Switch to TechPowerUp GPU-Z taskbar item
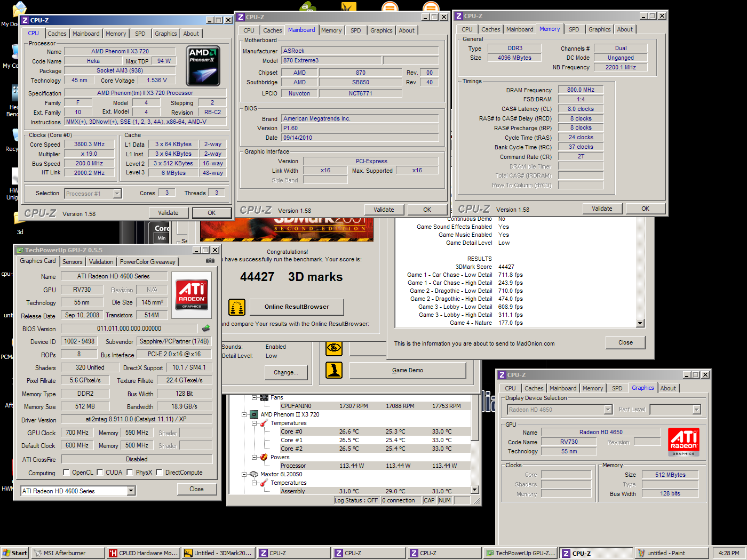This screenshot has height=560, width=747. tap(520, 553)
